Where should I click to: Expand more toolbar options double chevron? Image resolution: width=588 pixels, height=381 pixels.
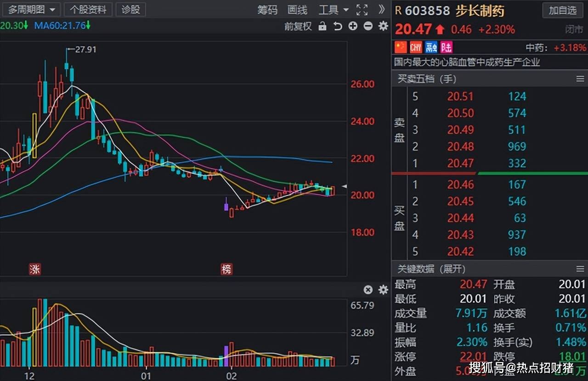point(381,10)
